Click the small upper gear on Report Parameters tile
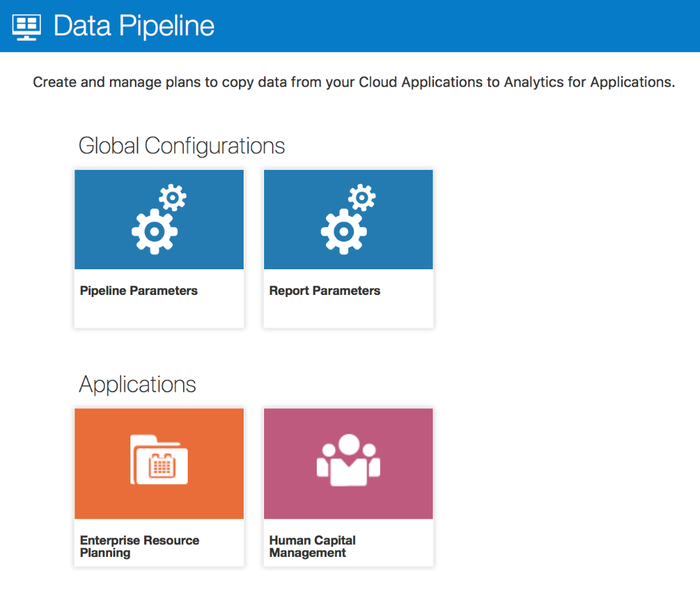The width and height of the screenshot is (700, 603). coord(362,197)
